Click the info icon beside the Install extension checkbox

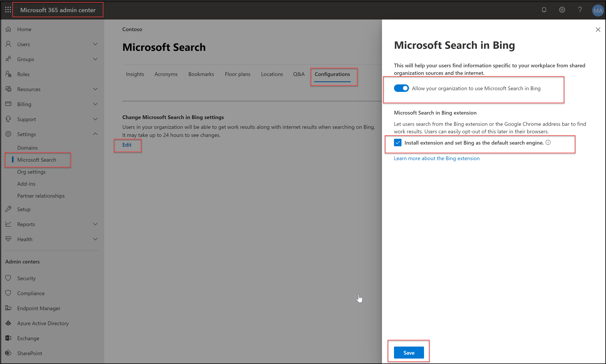click(548, 143)
